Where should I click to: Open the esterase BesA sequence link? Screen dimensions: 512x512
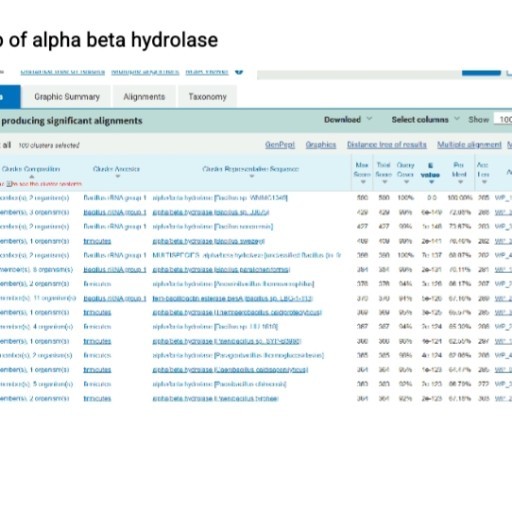(233, 298)
